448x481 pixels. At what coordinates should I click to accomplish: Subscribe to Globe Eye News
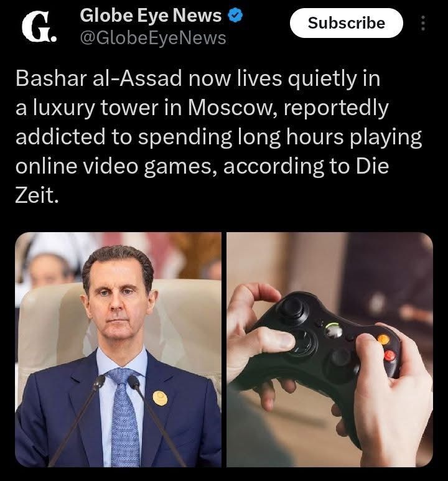347,23
